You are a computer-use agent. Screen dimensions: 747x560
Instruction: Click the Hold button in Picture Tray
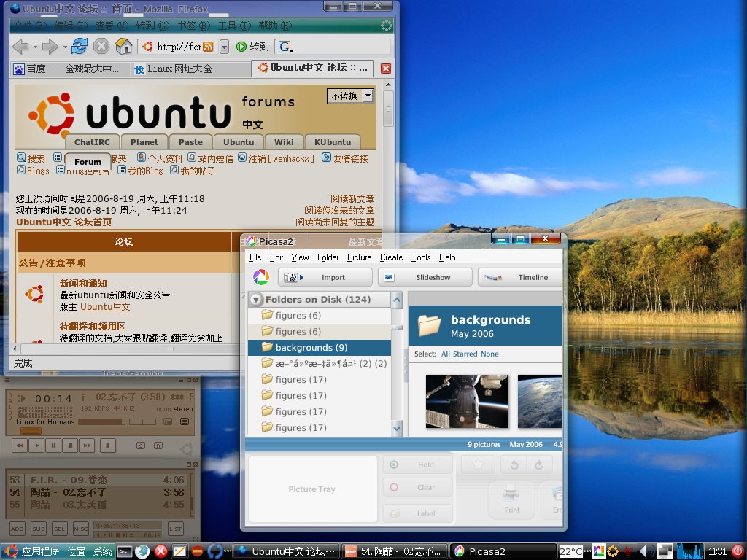(418, 464)
